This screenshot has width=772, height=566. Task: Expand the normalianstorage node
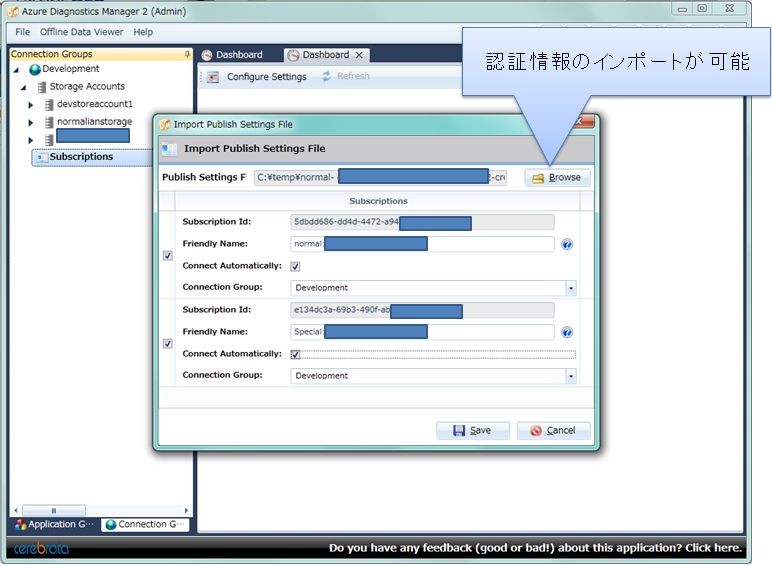(31, 123)
